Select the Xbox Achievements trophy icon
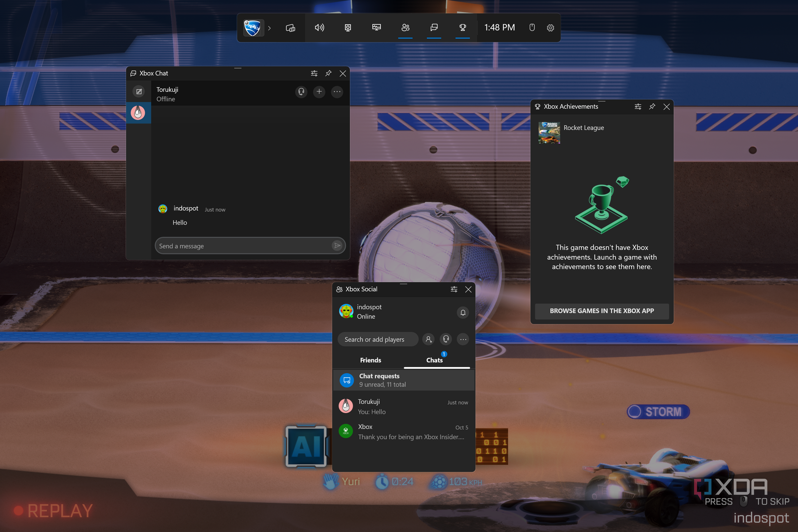This screenshot has width=798, height=532. click(462, 28)
